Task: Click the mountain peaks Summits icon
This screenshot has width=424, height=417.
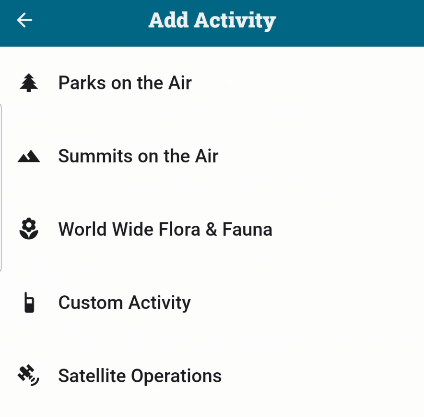Action: (x=29, y=156)
